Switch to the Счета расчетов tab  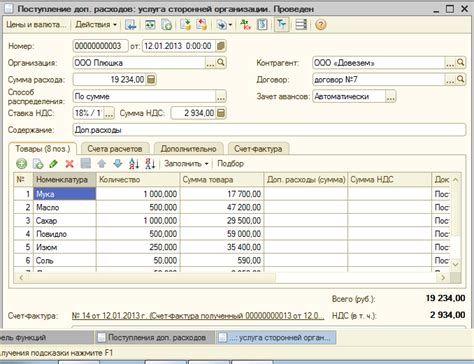click(x=115, y=149)
